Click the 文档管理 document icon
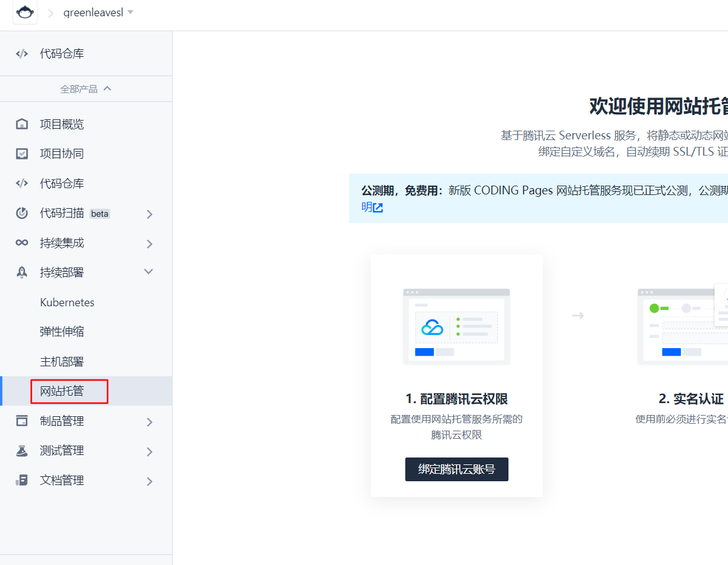Viewport: 728px width, 565px height. point(22,480)
